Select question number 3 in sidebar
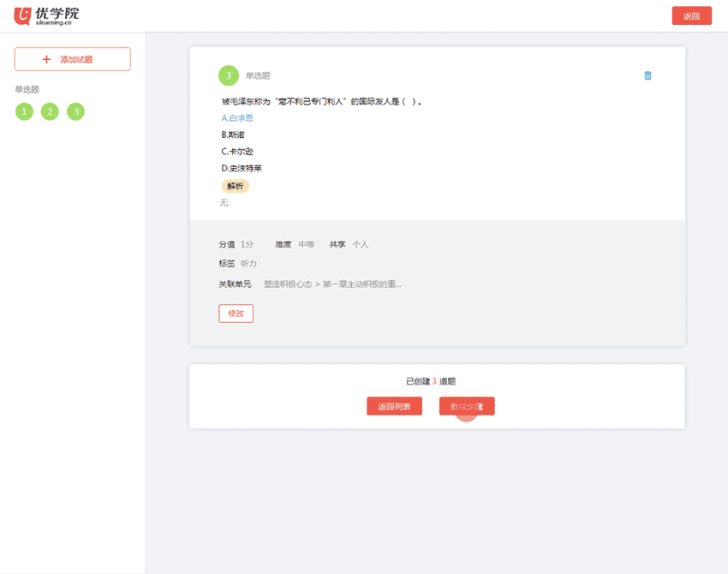This screenshot has width=728, height=574. point(75,111)
